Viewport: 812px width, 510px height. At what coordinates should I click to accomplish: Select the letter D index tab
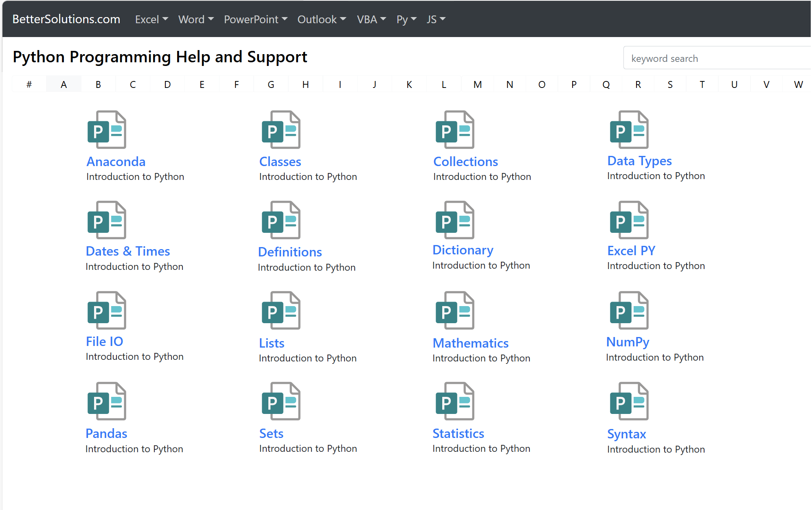[167, 84]
